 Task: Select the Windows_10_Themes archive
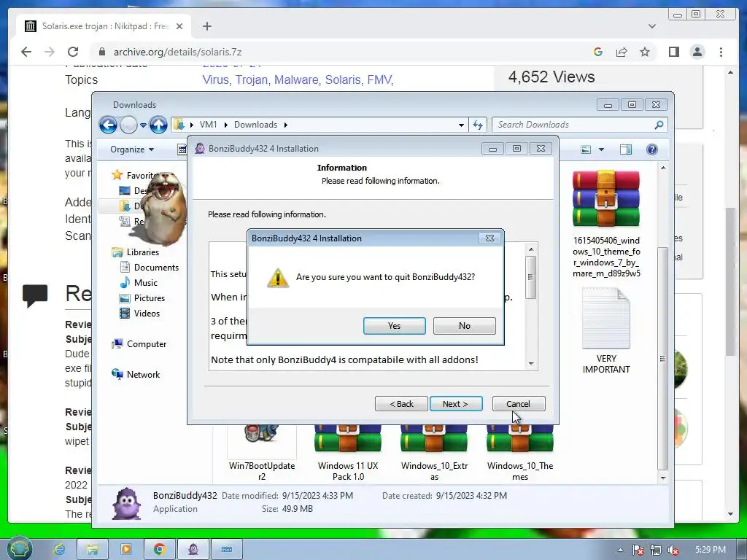coord(519,452)
